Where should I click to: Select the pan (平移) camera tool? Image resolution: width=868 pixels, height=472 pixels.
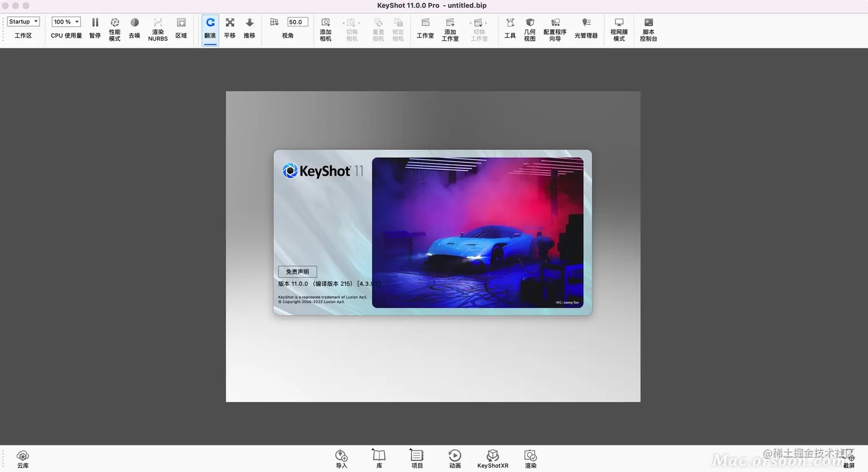coord(230,28)
